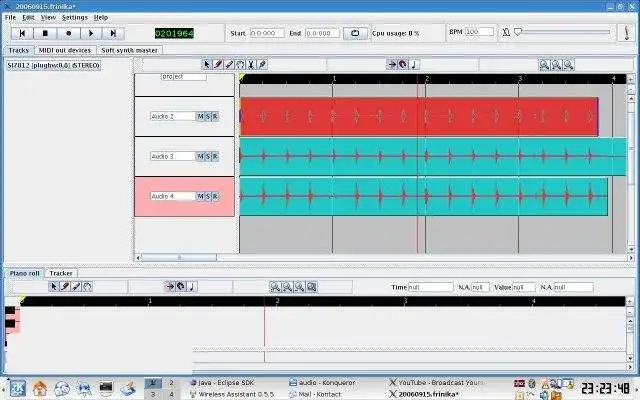Viewport: 640px width, 400px height.
Task: Select the pencil tool in piano roll toolbar
Action: coord(65,287)
